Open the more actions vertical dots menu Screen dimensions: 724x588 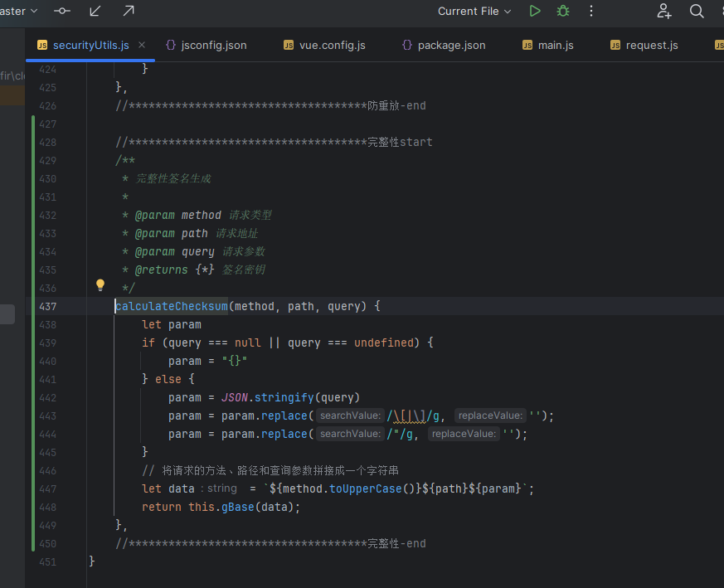pyautogui.click(x=591, y=11)
